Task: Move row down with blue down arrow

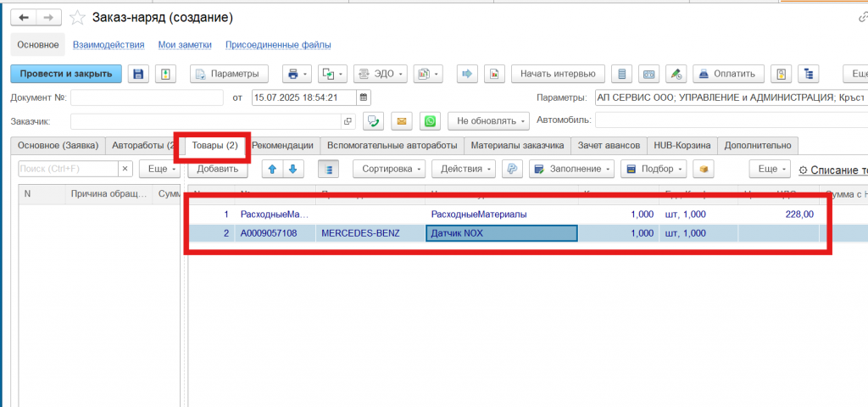Action: [x=293, y=169]
